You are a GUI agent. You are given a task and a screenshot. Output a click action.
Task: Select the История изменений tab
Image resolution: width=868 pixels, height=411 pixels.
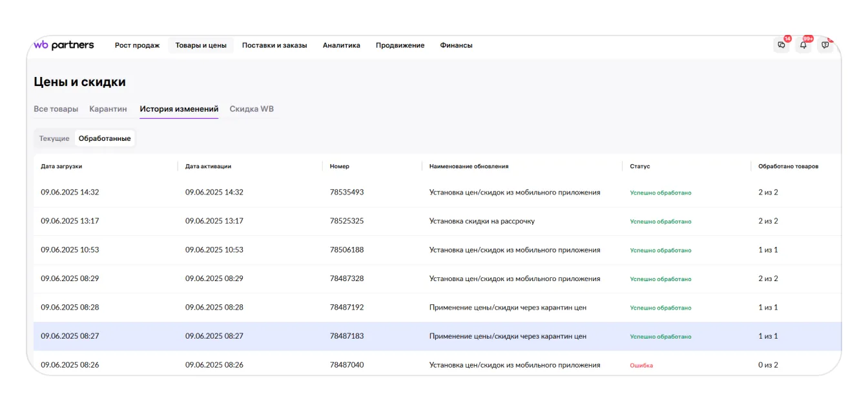point(179,109)
